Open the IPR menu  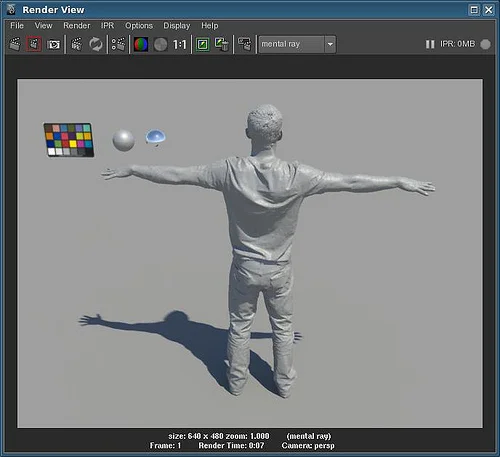(108, 26)
